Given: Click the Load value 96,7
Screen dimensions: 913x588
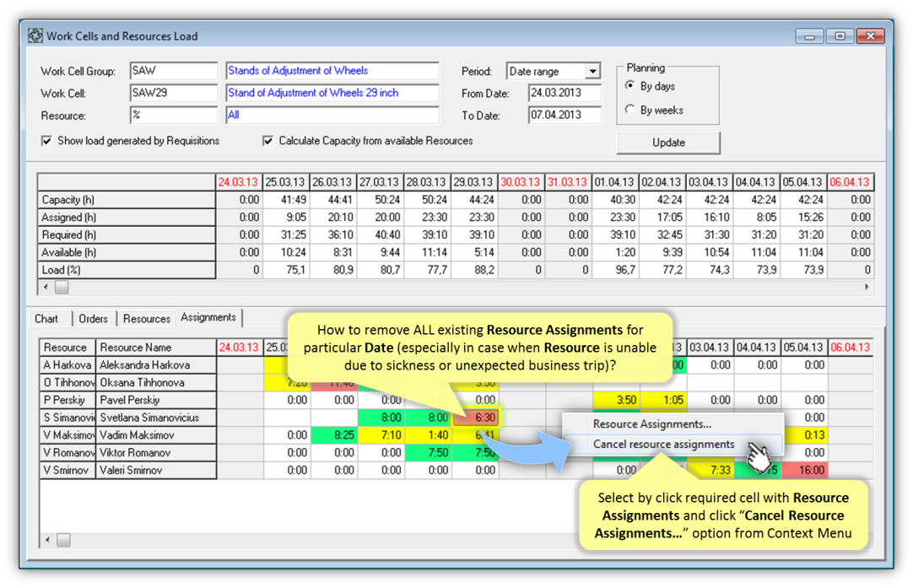Looking at the screenshot, I should coord(616,270).
